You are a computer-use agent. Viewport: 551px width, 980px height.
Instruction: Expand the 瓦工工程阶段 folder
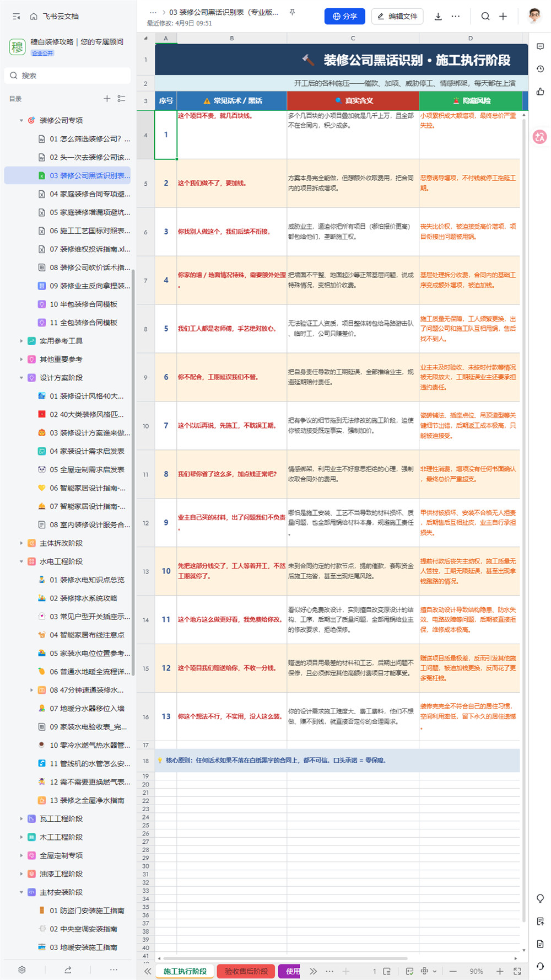pos(21,818)
